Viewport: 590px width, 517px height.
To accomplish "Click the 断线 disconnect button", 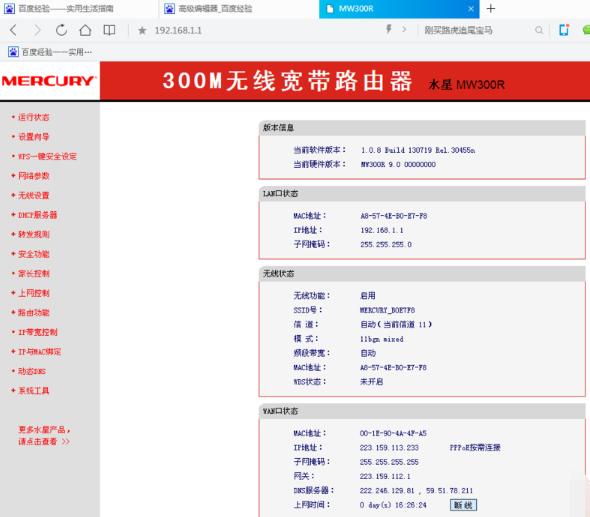I will pos(463,505).
